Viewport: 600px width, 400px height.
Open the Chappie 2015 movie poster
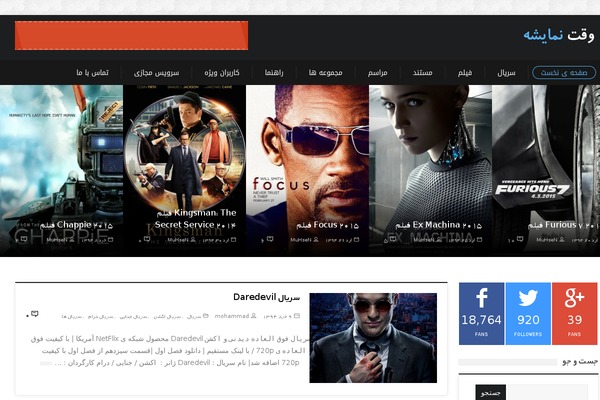pos(61,170)
